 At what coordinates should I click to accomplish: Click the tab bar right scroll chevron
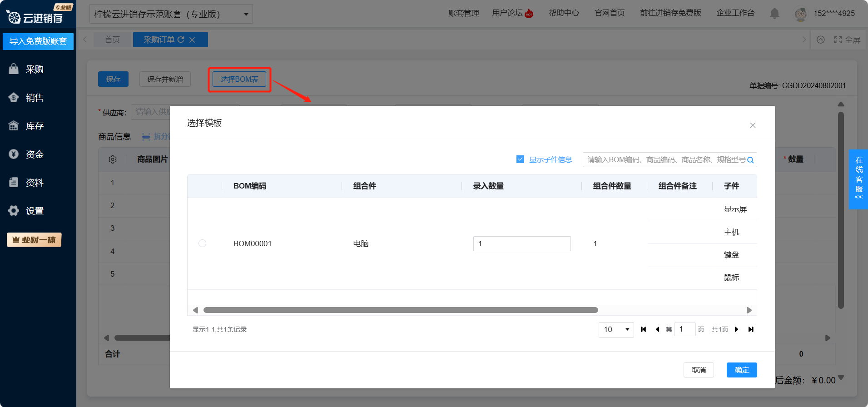[804, 40]
